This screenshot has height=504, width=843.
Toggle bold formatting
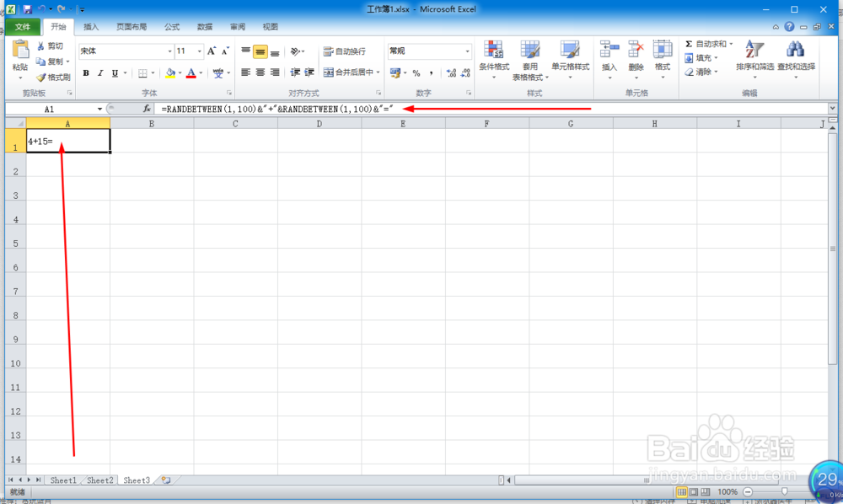coord(85,73)
